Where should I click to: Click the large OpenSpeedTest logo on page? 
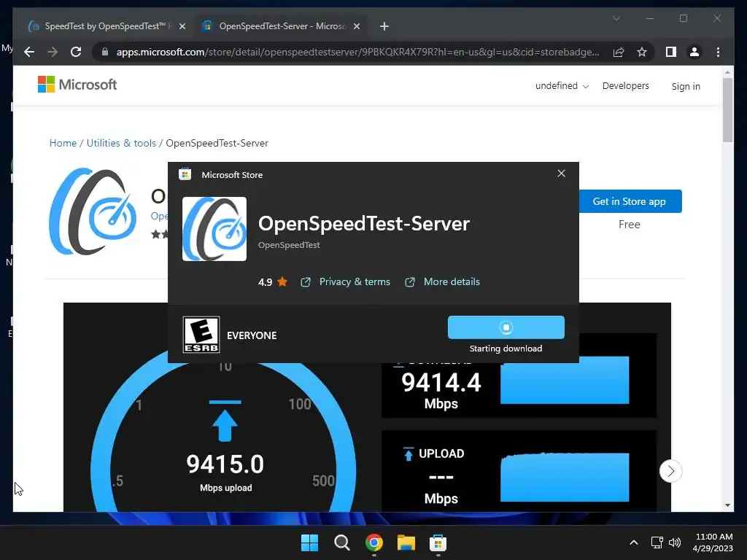[x=93, y=211]
